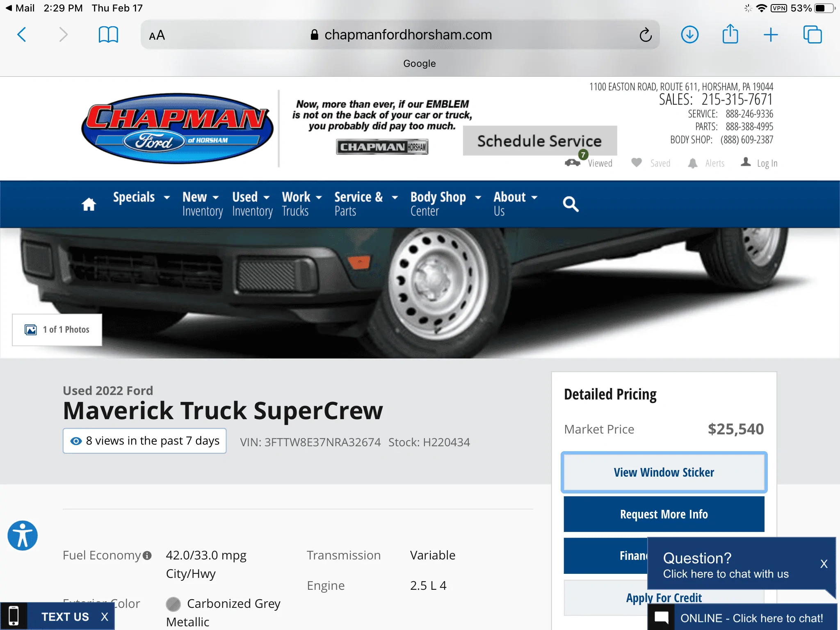Click the Maverick truck main photo
Screen dimensions: 840x630
coord(420,293)
